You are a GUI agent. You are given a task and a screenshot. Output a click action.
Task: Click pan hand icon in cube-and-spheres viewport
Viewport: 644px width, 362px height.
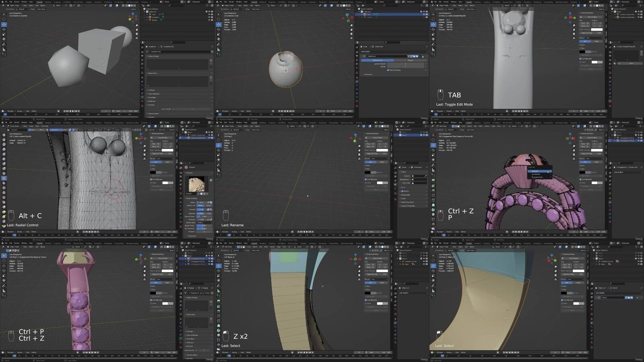[137, 30]
